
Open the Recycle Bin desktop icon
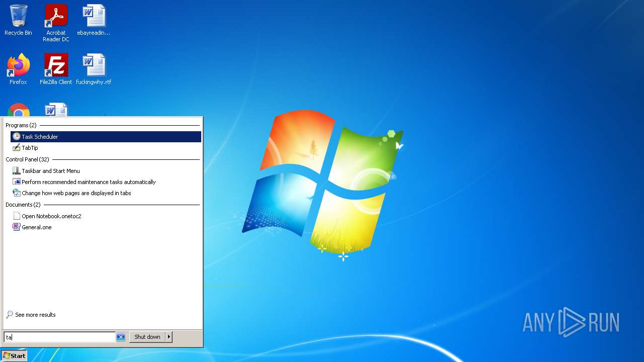pyautogui.click(x=18, y=20)
